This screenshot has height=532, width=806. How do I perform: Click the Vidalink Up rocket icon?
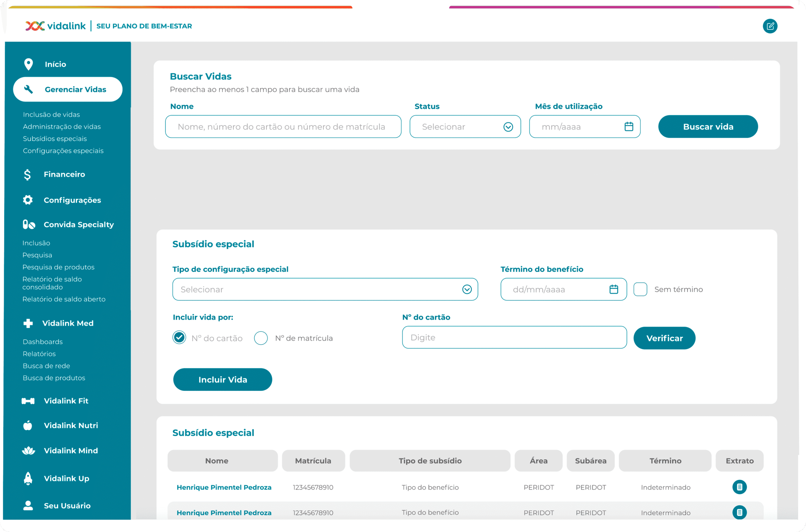pos(28,478)
